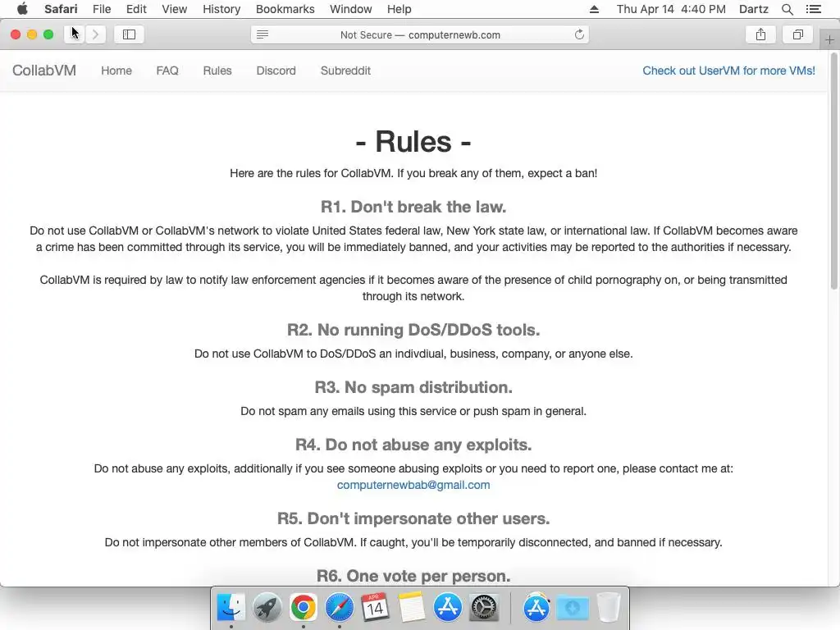Click the Dartz user menu
Image resolution: width=840 pixels, height=630 pixels.
point(753,9)
